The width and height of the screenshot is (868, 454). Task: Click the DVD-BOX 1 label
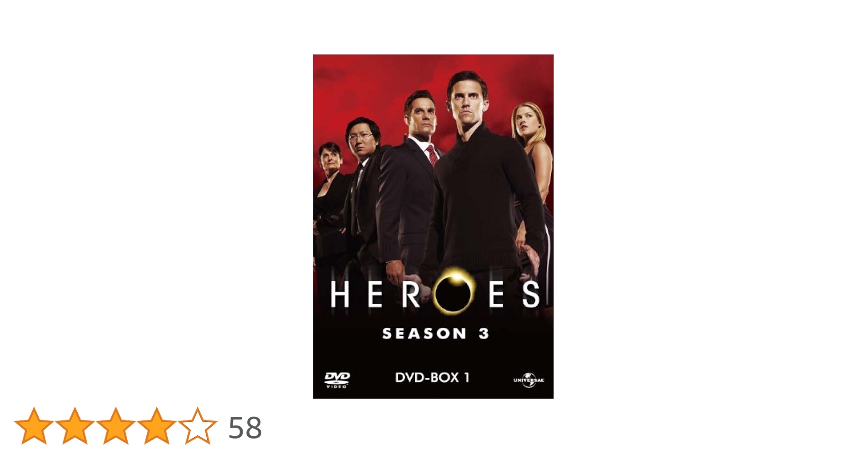click(x=432, y=378)
